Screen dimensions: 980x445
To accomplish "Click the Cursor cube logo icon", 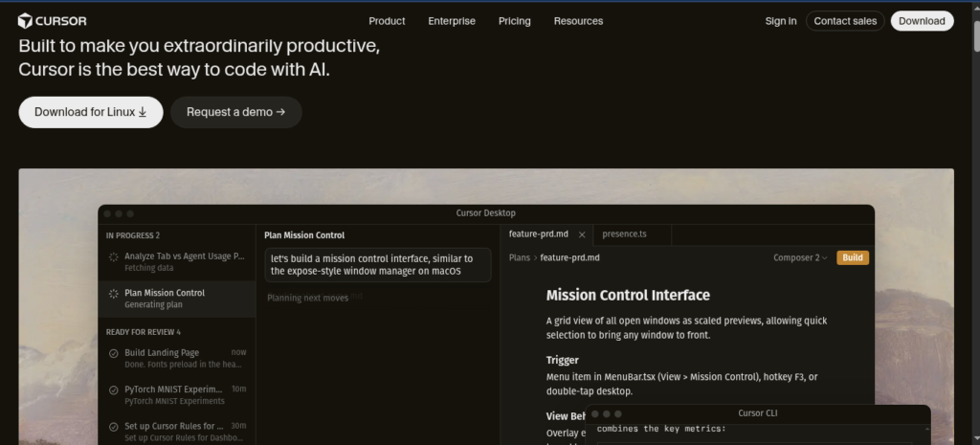I will point(24,21).
